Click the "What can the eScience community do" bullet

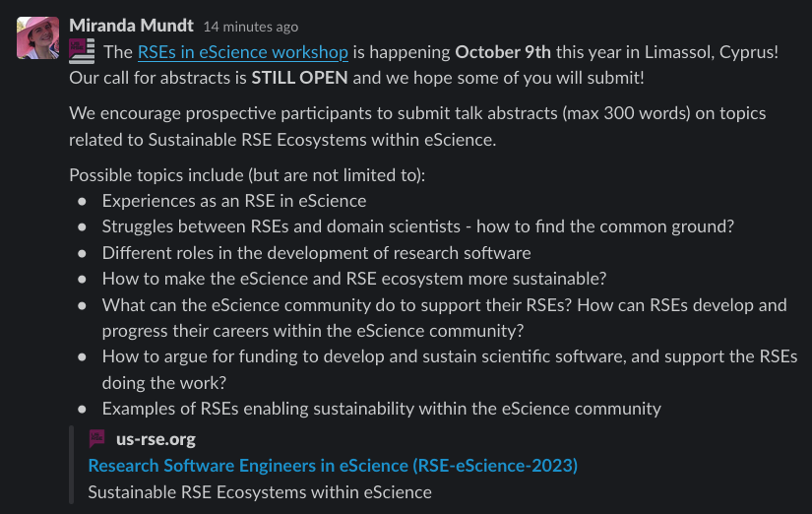[444, 304]
